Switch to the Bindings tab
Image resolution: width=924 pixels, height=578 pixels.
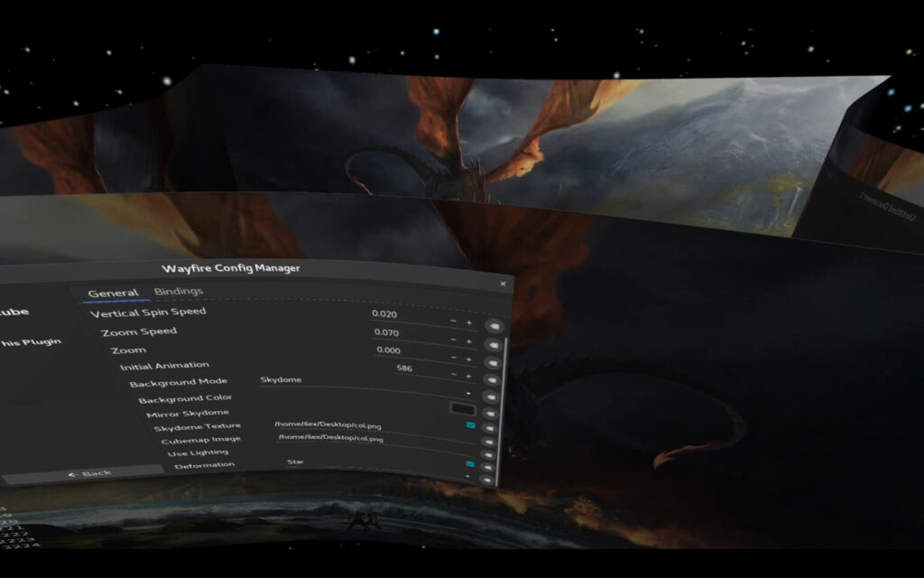pos(178,291)
